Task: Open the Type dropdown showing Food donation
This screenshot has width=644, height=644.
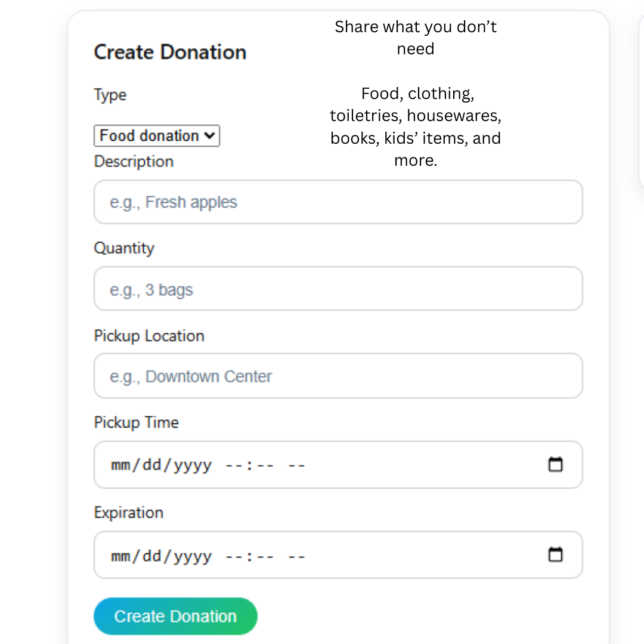Action: (x=156, y=135)
